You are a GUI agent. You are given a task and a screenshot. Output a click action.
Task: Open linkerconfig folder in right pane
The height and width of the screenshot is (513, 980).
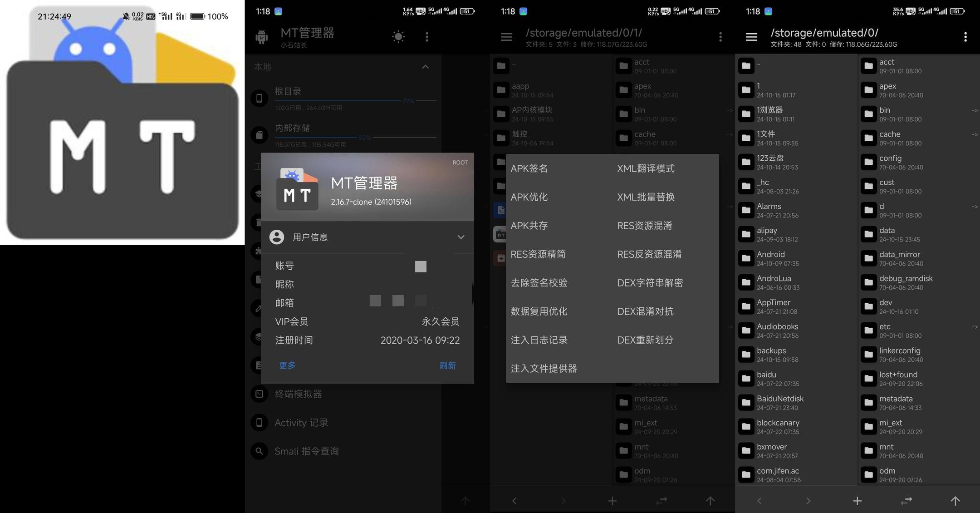pos(919,355)
